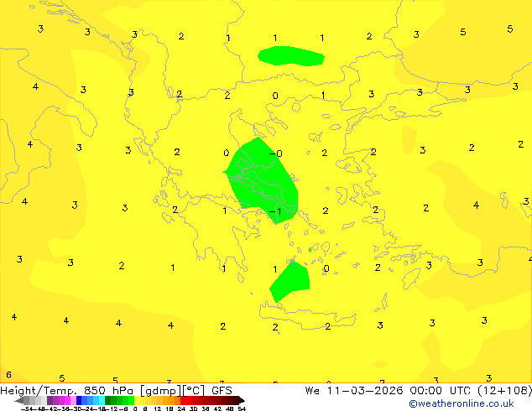Click the '[°C]' unit label
This screenshot has width=532, height=411.
[x=194, y=391]
